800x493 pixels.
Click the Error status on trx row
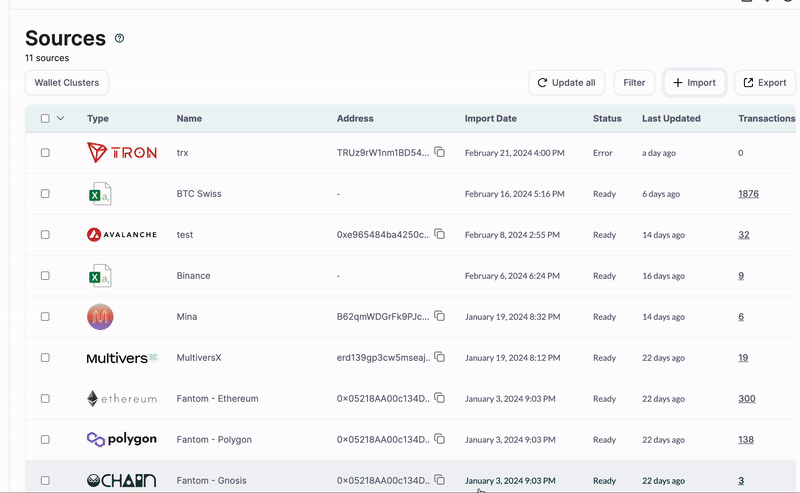pyautogui.click(x=603, y=153)
